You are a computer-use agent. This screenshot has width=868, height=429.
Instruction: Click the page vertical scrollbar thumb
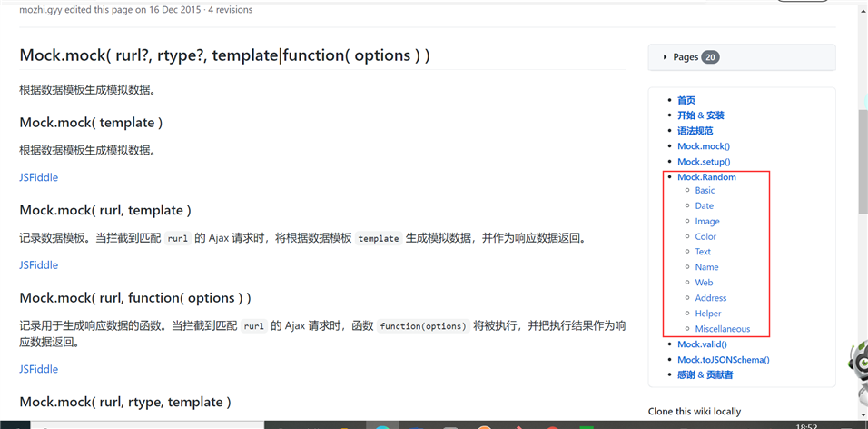pos(863,161)
